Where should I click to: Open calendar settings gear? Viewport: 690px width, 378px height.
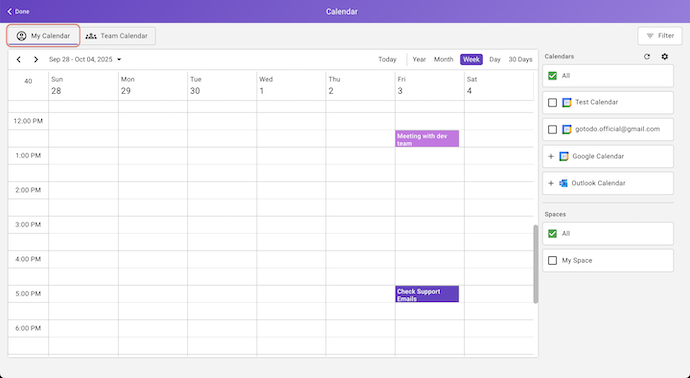pyautogui.click(x=664, y=56)
